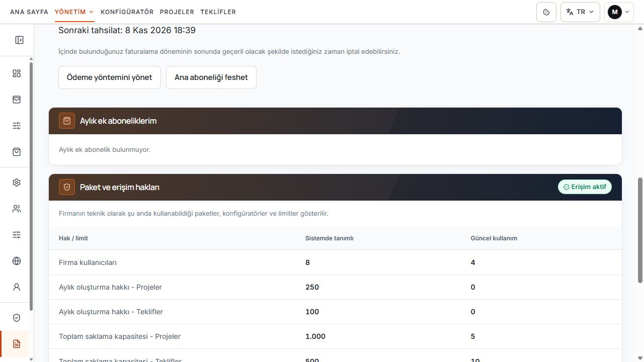The height and width of the screenshot is (362, 644).
Task: Click the Ödeme yöntemini yönet button
Action: click(110, 77)
